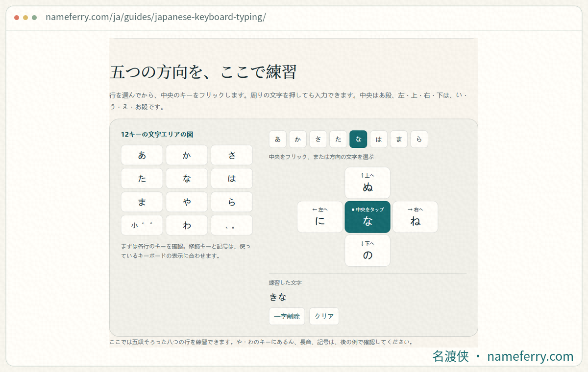
Task: Tap the ね key labeled 右へ
Action: pos(415,217)
